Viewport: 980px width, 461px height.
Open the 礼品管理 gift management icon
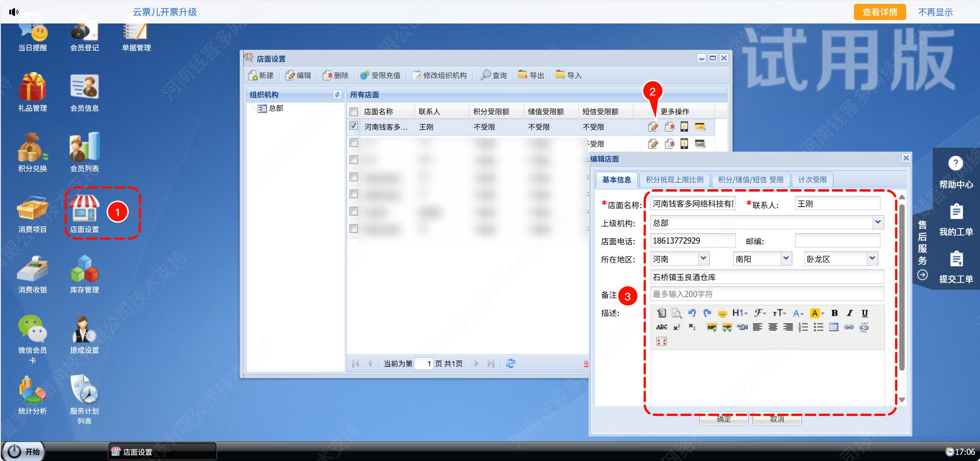[x=33, y=88]
